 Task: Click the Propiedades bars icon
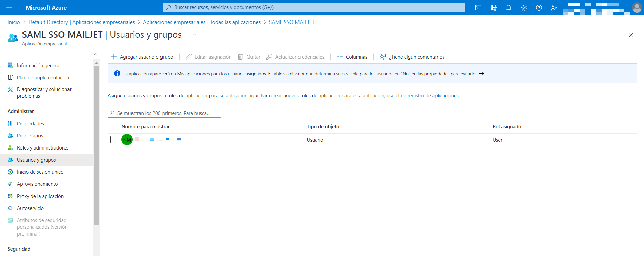click(10, 124)
